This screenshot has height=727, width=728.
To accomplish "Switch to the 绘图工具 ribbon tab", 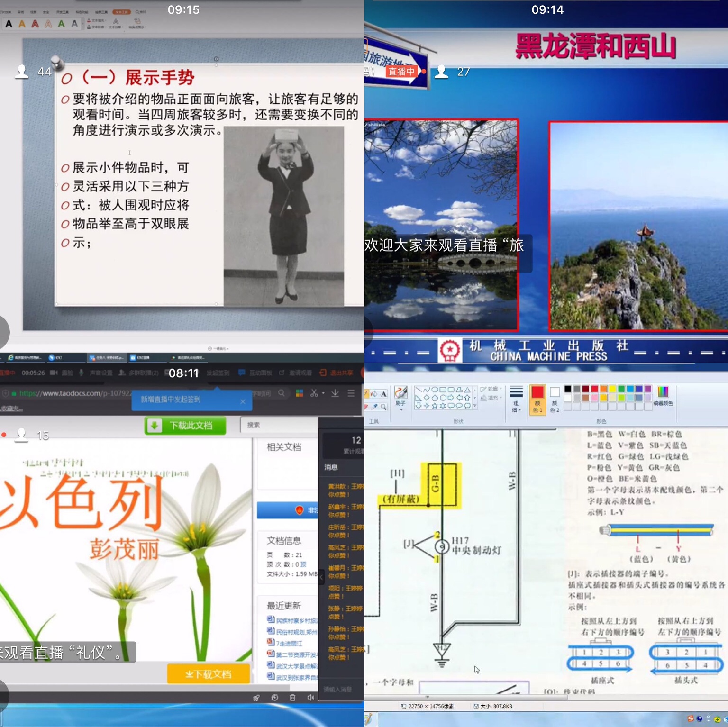I will tap(101, 12).
